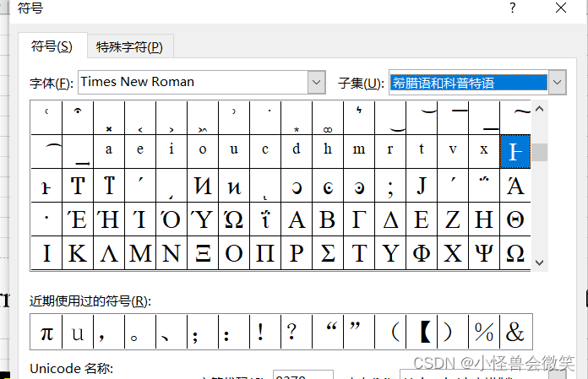588x379 pixels.
Task: Select the Greek capital Mu Μ symbol
Action: click(x=140, y=252)
